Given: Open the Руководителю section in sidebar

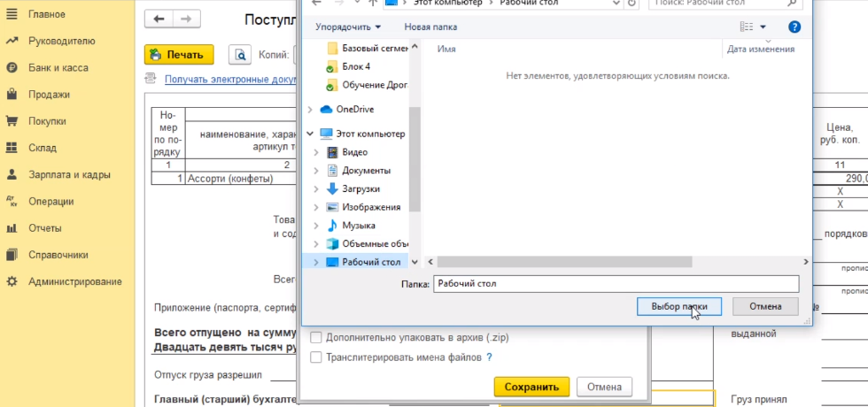Looking at the screenshot, I should click(x=61, y=41).
